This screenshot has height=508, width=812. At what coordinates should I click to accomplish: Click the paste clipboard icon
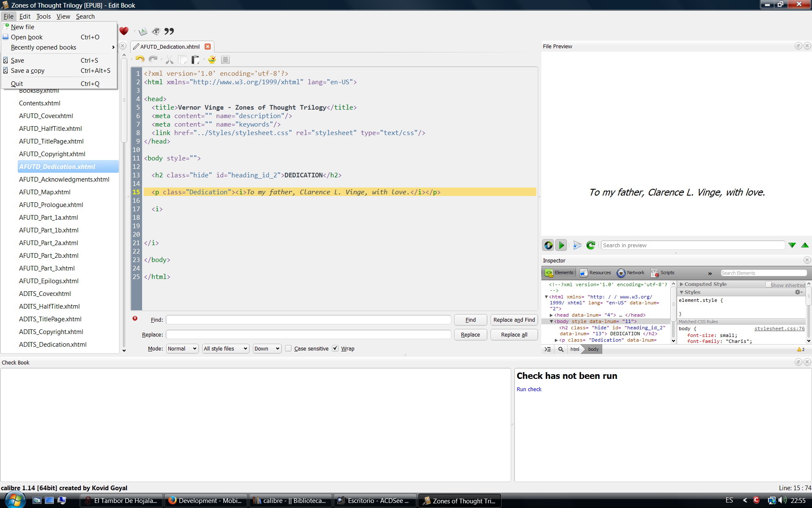point(195,60)
